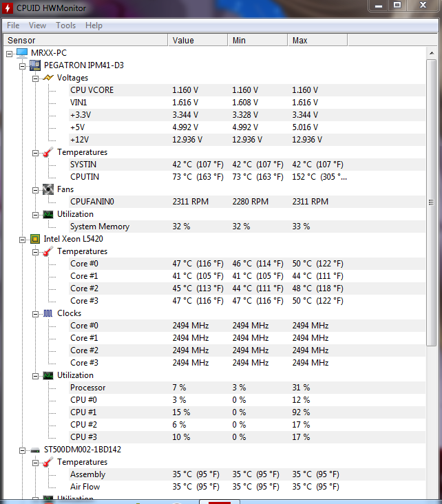The image size is (442, 504).
Task: Click the HWMonitor lightning app icon
Action: pyautogui.click(x=7, y=8)
